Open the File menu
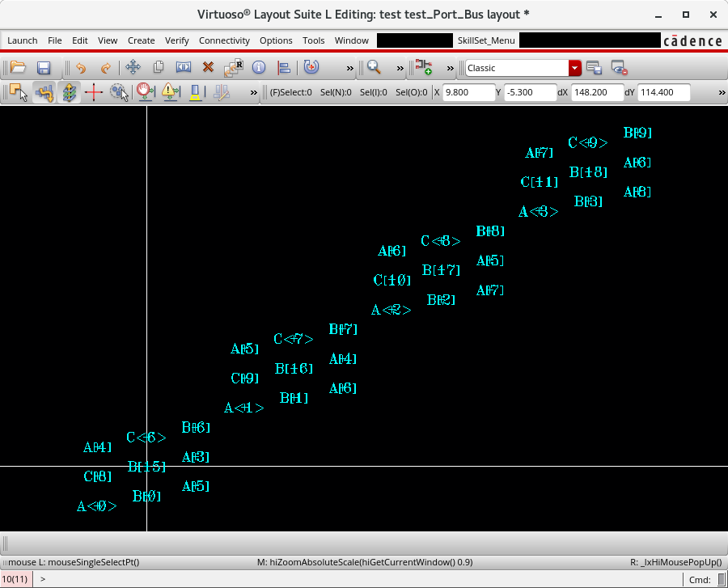This screenshot has height=588, width=728. [55, 40]
